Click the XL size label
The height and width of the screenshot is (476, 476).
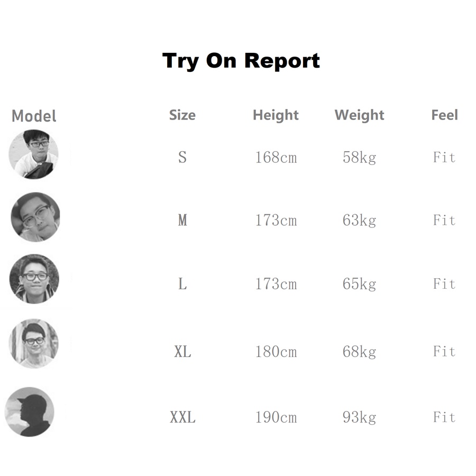pos(182,351)
